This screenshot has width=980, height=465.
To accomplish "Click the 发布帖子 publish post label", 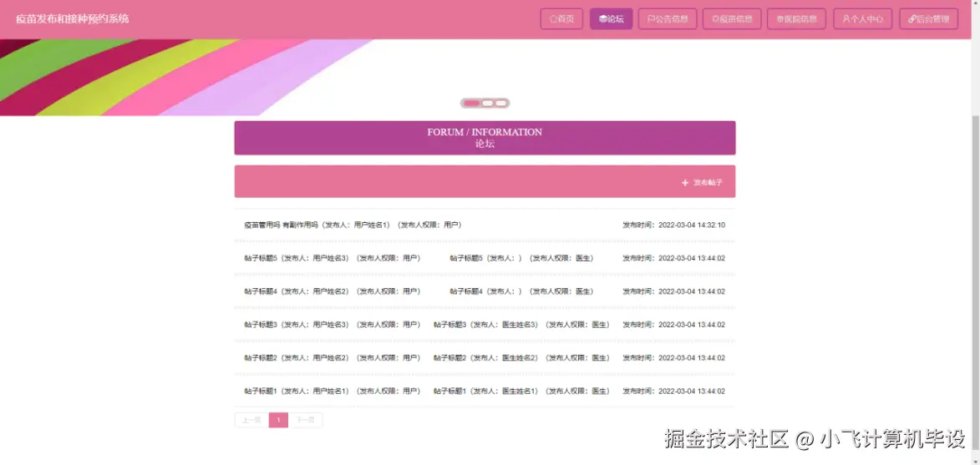I will coord(708,183).
